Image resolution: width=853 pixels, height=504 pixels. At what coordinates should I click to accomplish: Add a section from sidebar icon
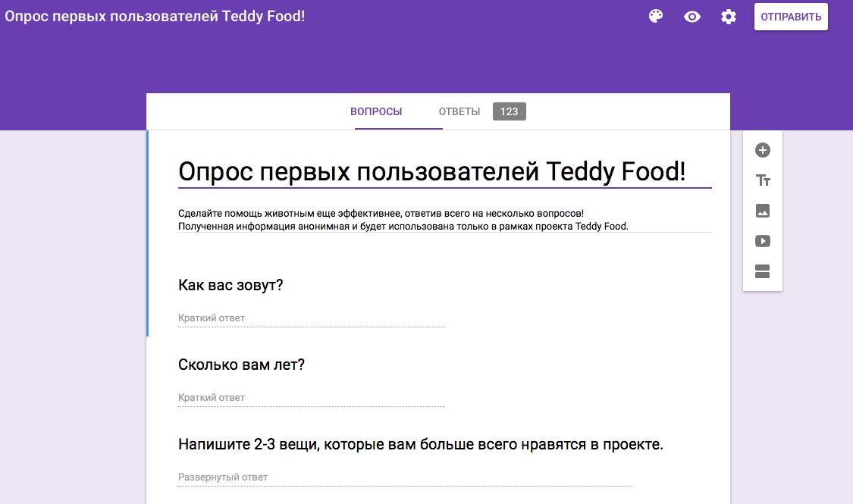point(763,271)
